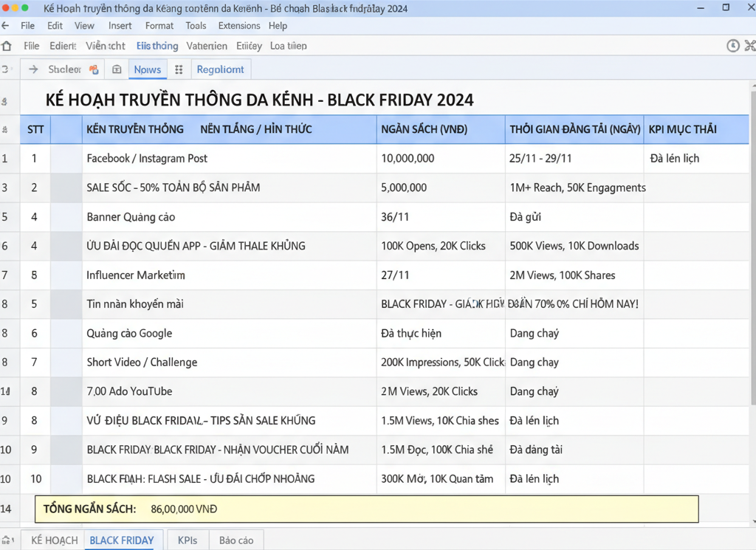Select the KẾ HOẠCH sheet tab

coord(54,540)
